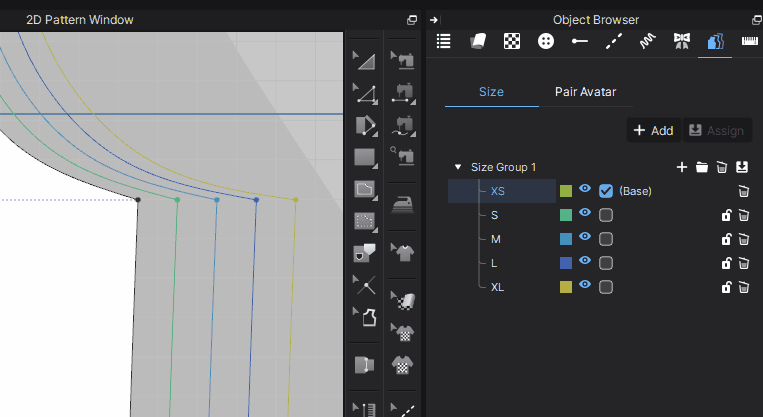Screen dimensions: 763x417
Task: Switch to the Size tab
Action: 491,91
